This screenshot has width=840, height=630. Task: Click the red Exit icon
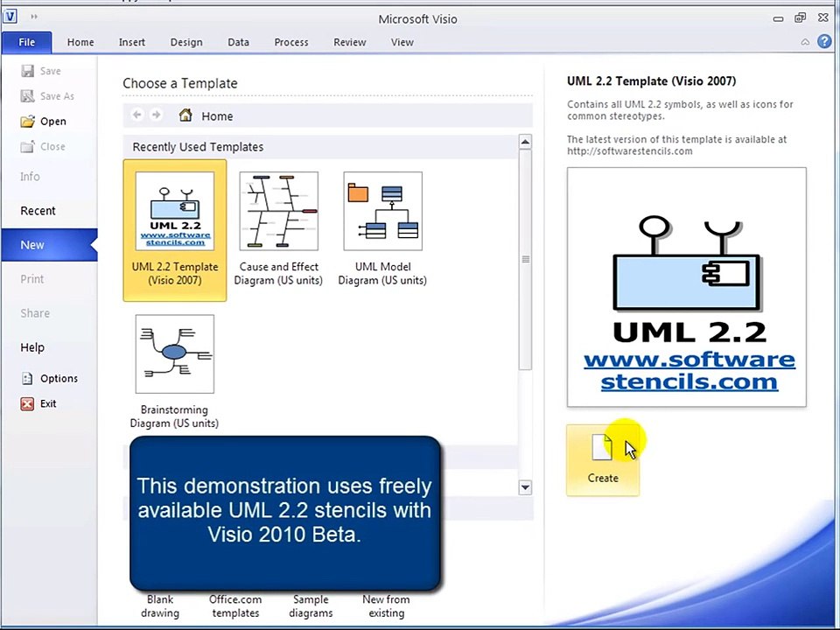pyautogui.click(x=27, y=403)
